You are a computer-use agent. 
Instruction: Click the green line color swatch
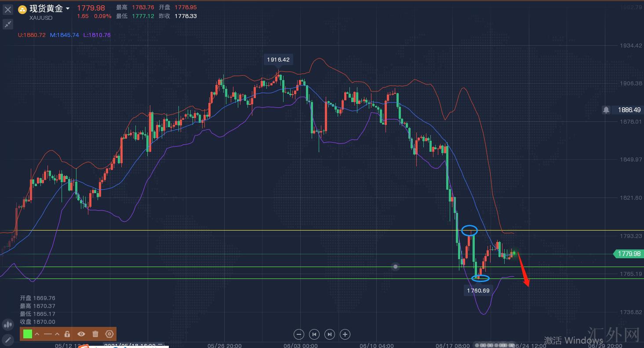click(x=27, y=334)
